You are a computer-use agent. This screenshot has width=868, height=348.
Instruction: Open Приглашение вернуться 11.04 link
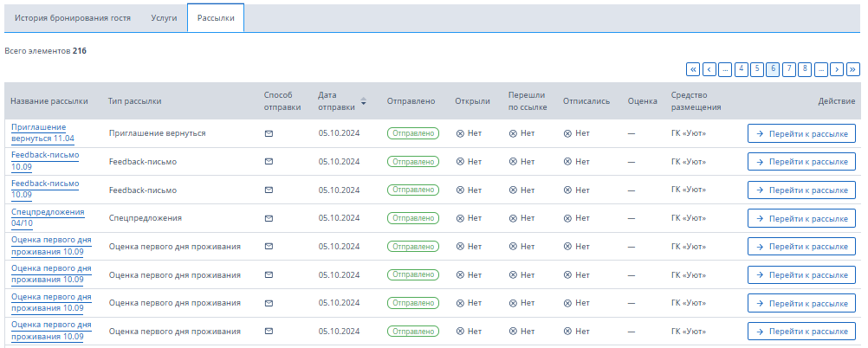42,132
